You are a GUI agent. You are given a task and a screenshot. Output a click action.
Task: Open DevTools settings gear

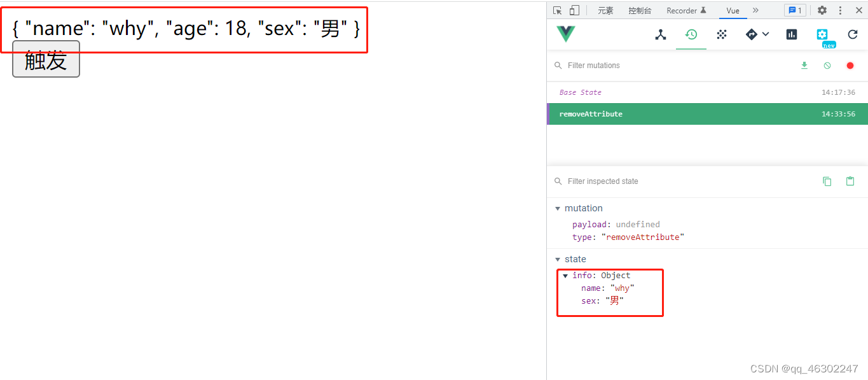pyautogui.click(x=822, y=10)
